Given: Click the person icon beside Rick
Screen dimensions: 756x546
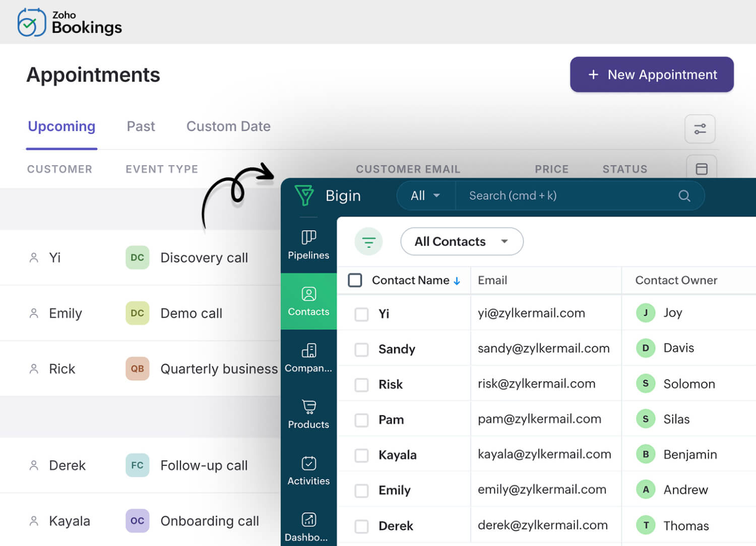Looking at the screenshot, I should (34, 369).
